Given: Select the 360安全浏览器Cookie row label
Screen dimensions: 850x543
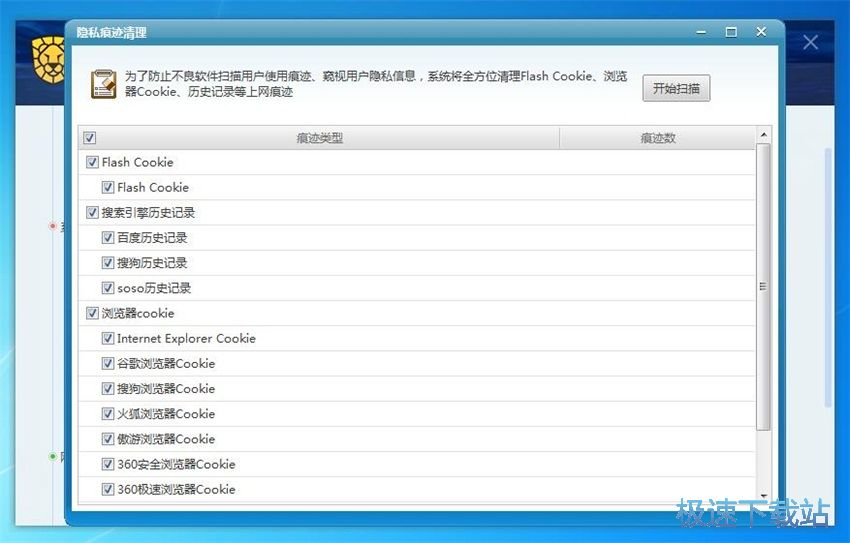Looking at the screenshot, I should pos(176,464).
